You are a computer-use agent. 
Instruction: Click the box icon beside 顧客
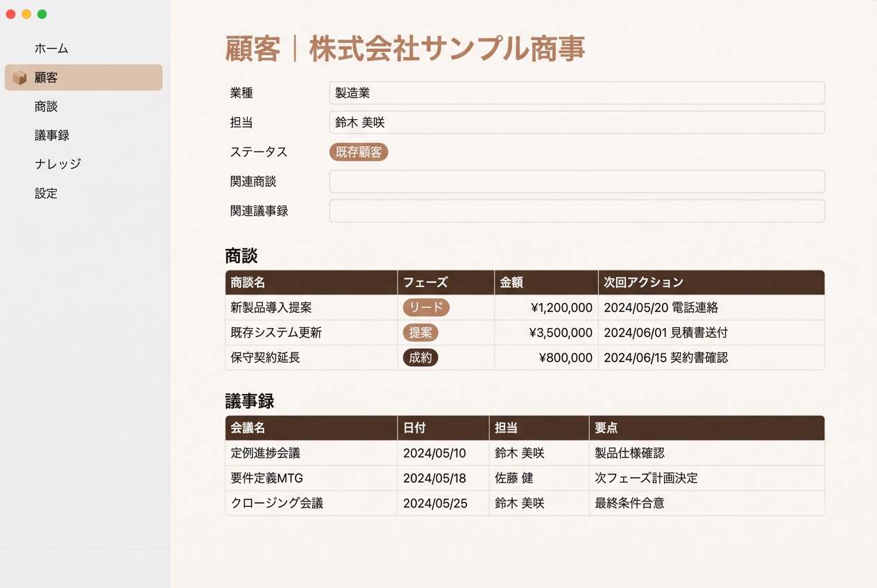click(19, 78)
